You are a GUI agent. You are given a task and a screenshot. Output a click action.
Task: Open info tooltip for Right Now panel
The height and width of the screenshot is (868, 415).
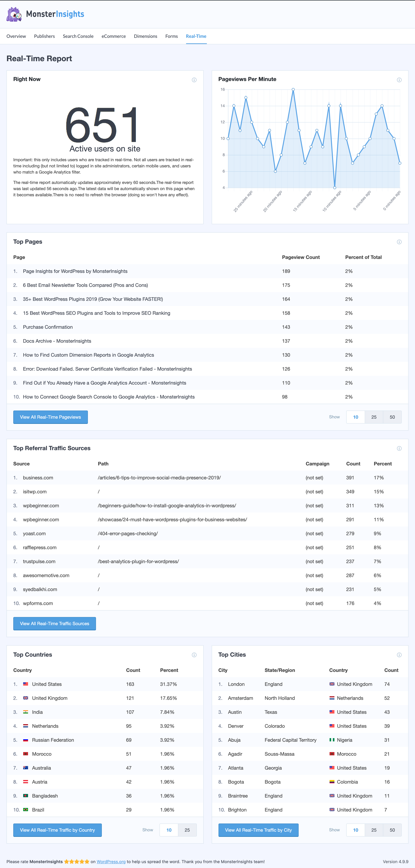[194, 80]
